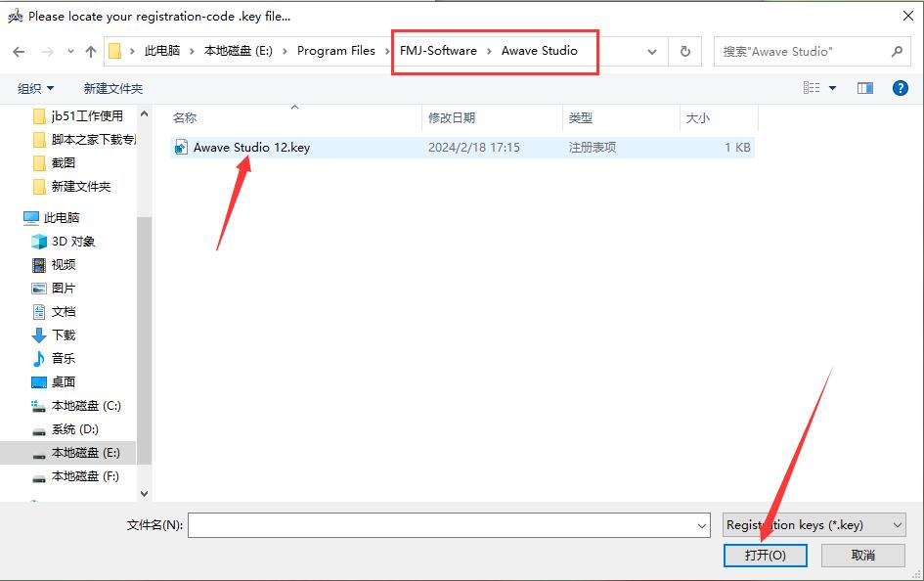This screenshot has height=581, width=924.
Task: Click the magnifier icon in the search box
Action: coord(896,51)
